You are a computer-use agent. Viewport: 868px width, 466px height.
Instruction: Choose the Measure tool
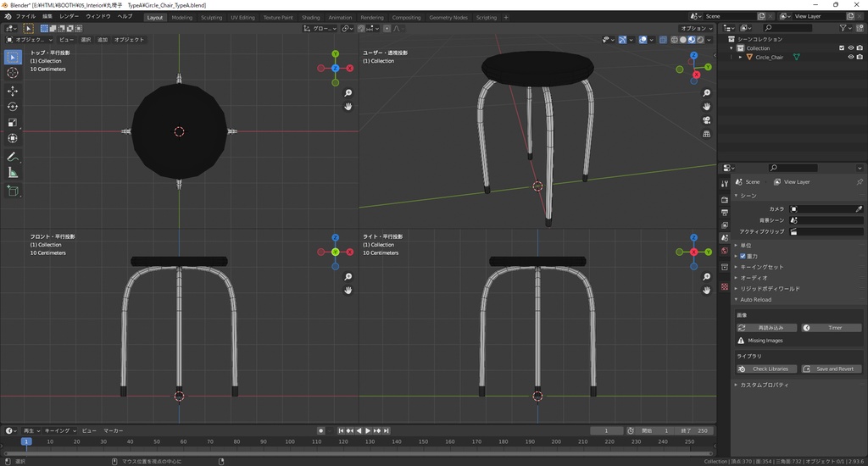point(13,173)
